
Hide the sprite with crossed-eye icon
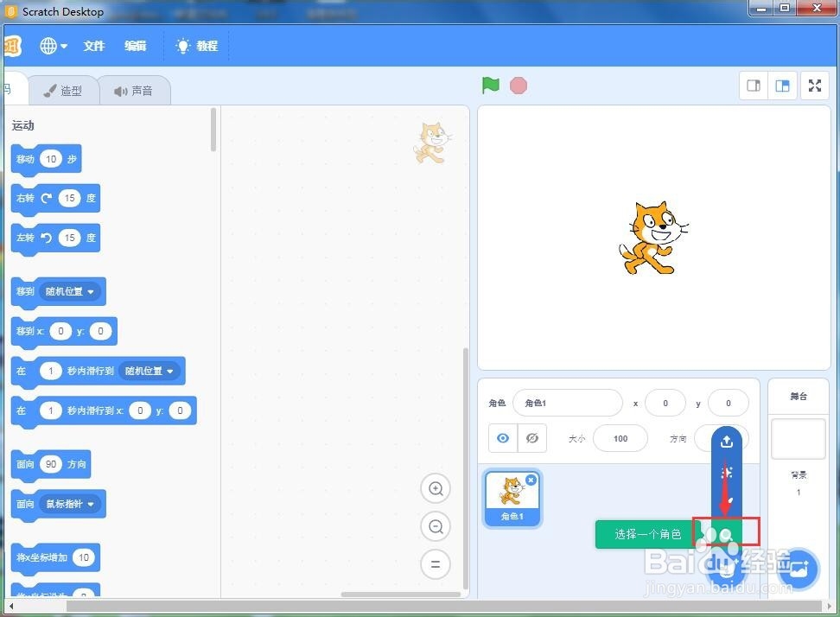[532, 438]
